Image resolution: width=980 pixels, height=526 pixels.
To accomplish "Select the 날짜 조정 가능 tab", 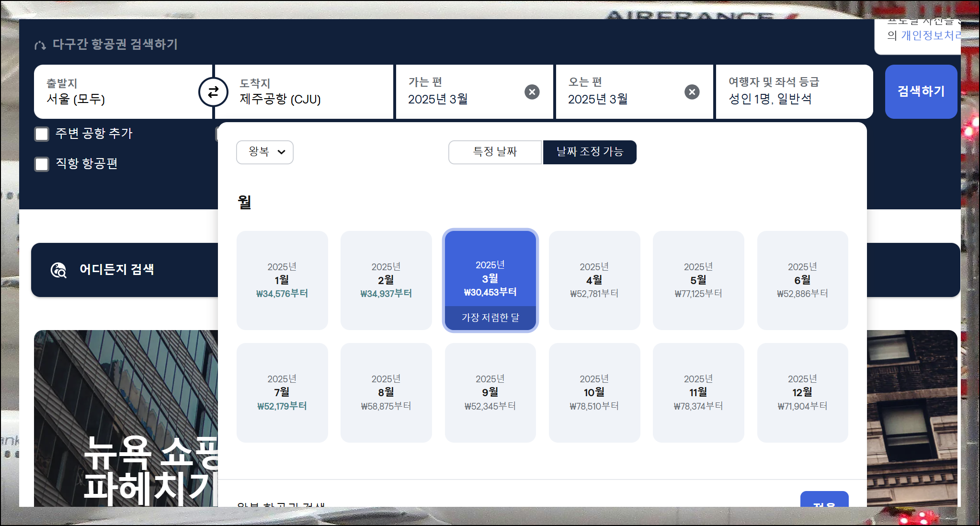I will (x=590, y=152).
